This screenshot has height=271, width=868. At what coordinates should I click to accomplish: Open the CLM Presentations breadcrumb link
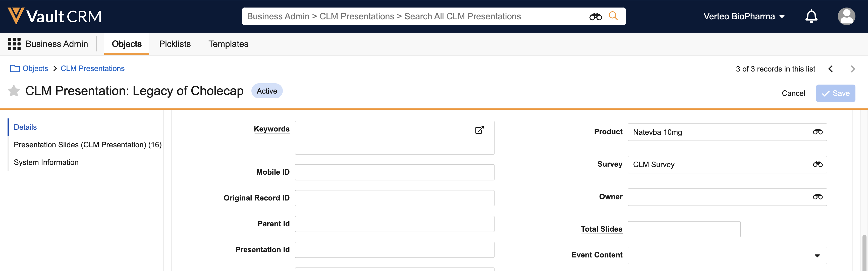click(92, 68)
